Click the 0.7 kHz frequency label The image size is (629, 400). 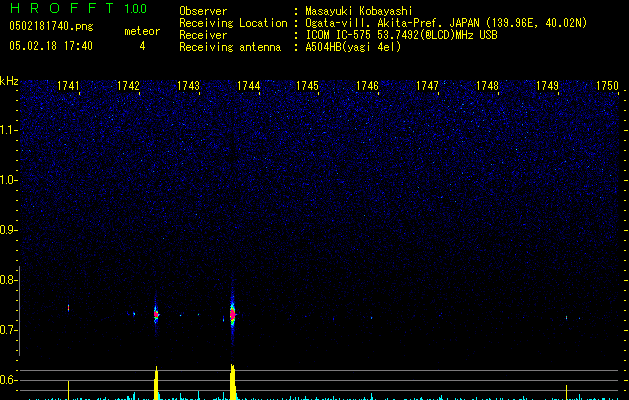coord(9,330)
